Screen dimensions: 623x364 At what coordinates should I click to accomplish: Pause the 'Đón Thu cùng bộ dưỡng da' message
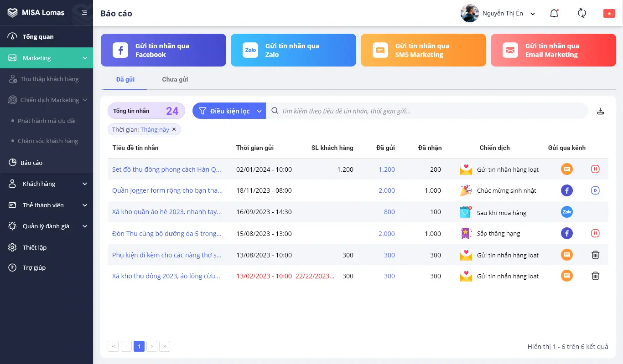click(595, 233)
